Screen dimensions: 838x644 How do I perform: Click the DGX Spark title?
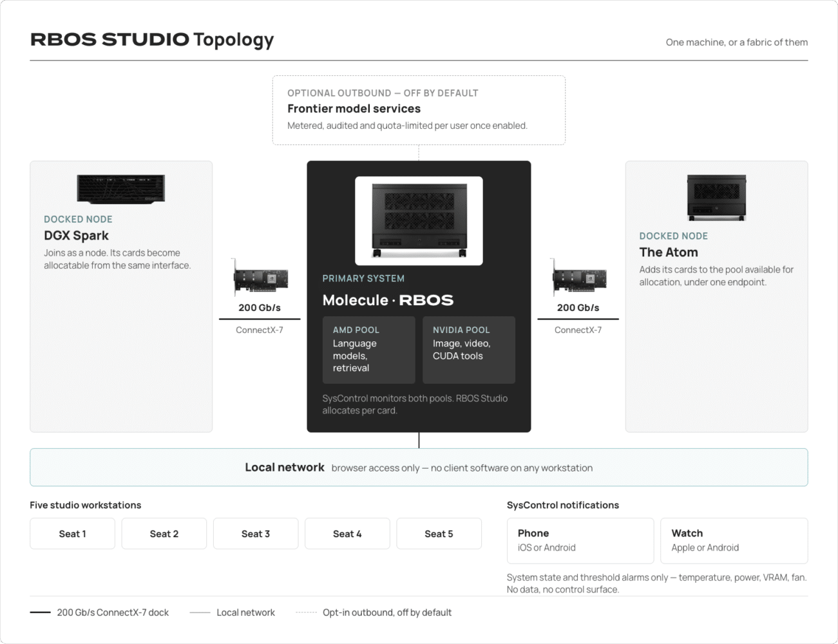click(x=76, y=236)
